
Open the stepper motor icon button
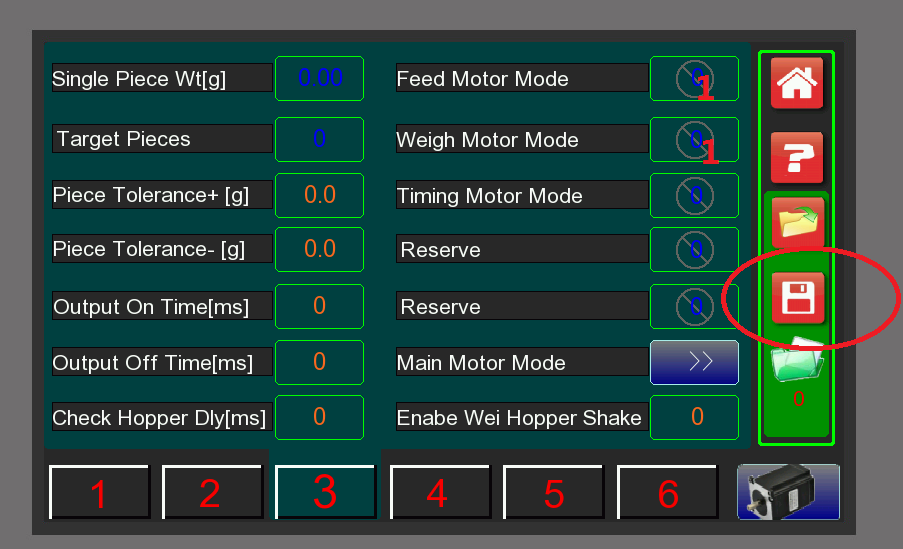[x=788, y=492]
